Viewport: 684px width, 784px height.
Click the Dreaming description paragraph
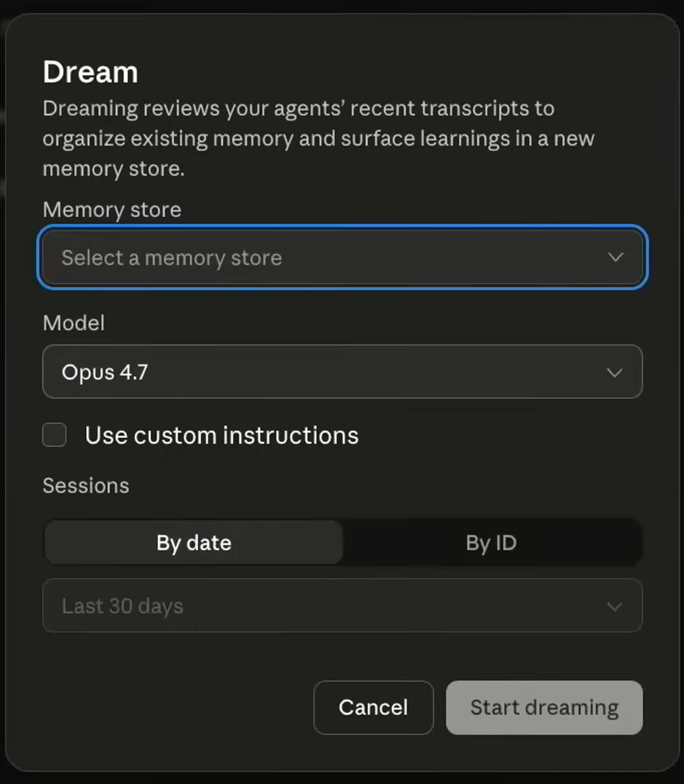[319, 139]
